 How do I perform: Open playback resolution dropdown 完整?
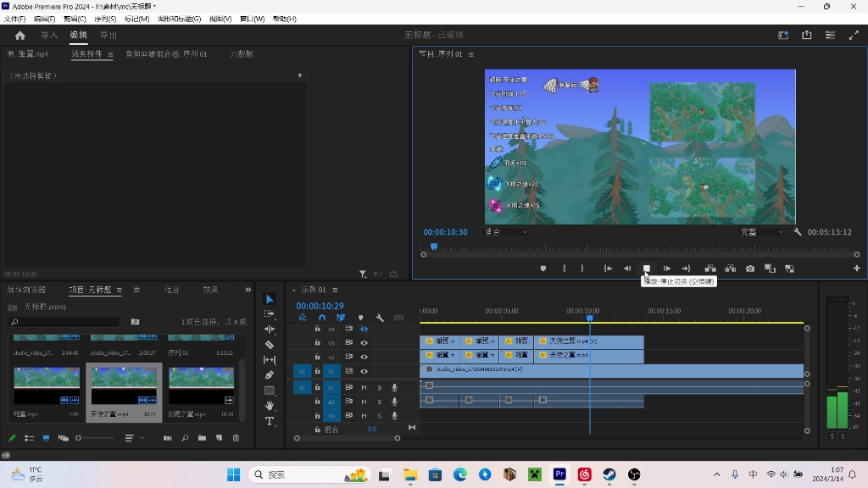(x=762, y=231)
